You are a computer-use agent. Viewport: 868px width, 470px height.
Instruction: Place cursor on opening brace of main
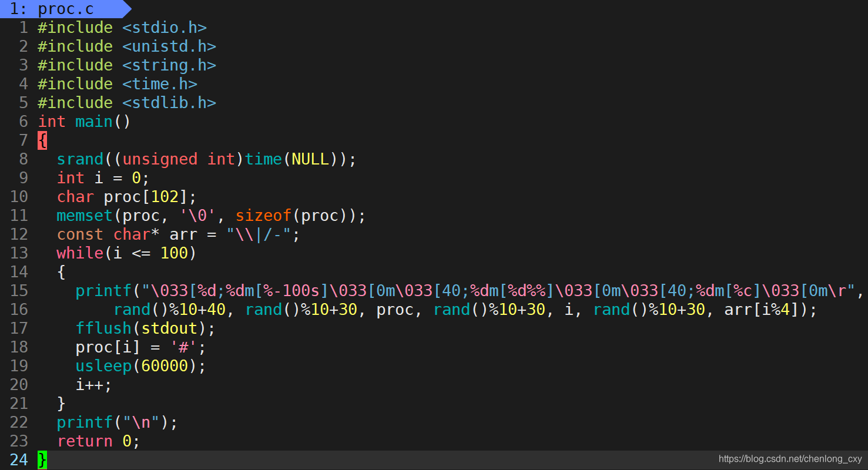(42, 140)
